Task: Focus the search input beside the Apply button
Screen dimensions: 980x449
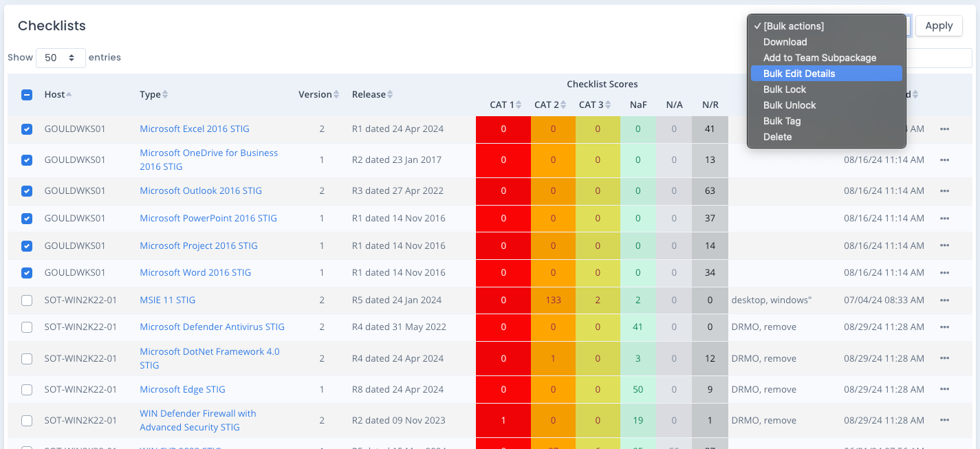Action: [x=939, y=58]
